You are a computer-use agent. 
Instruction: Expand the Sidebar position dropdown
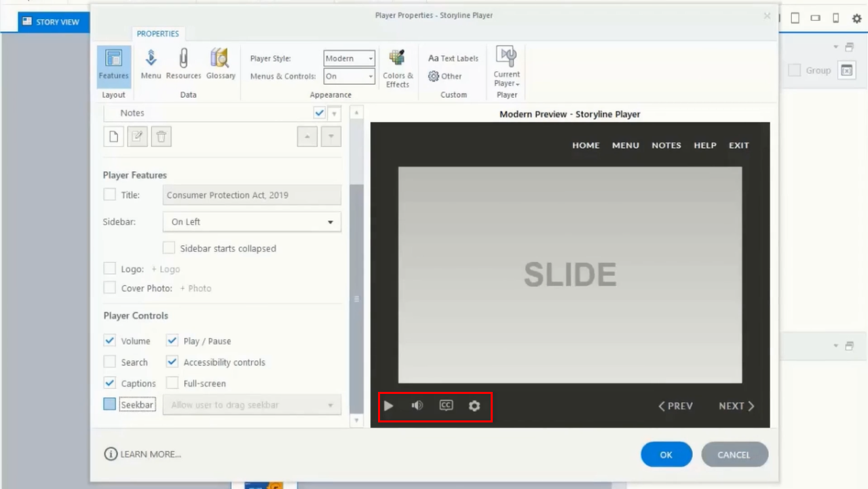[252, 222]
